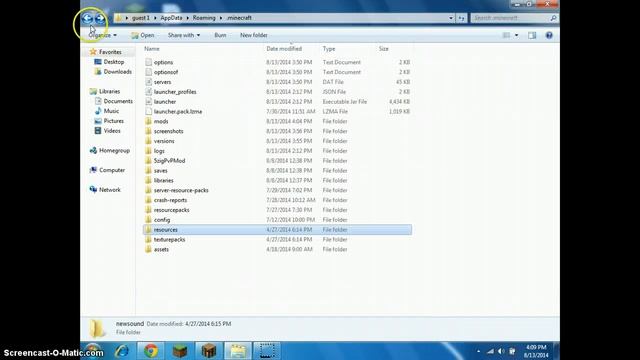Select the launcher jar file icon
This screenshot has height=360, width=640.
point(149,101)
